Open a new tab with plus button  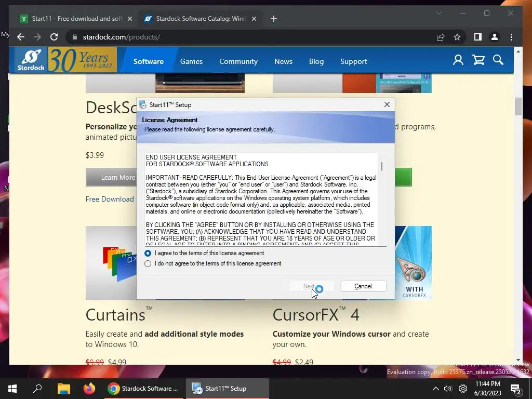pyautogui.click(x=274, y=19)
